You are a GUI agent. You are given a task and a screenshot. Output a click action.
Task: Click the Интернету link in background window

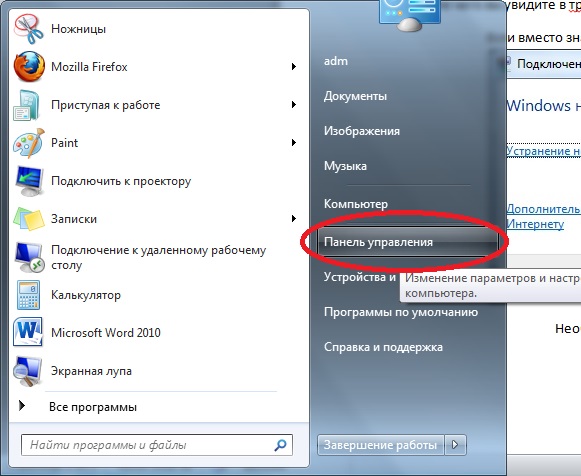[535, 224]
